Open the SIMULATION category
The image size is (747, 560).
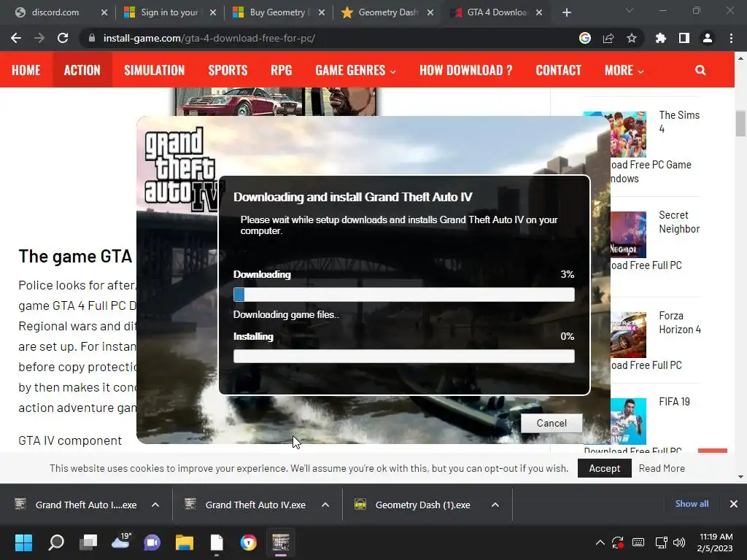155,70
